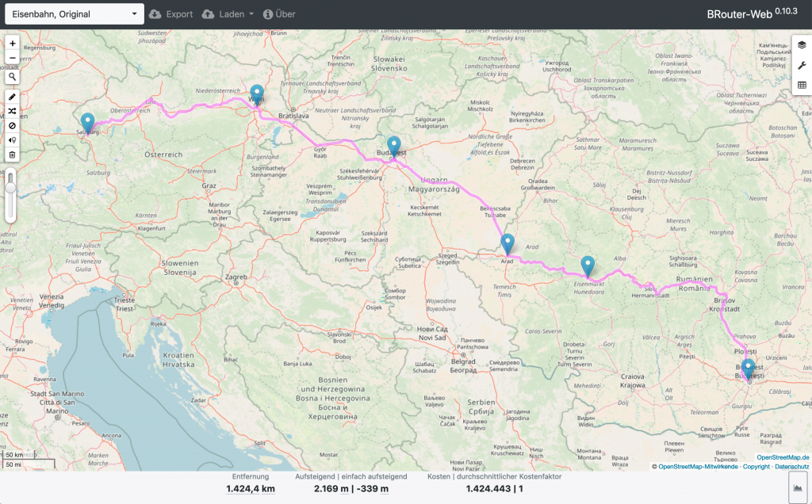Click the Entfernung label
The width and height of the screenshot is (812, 504).
[251, 476]
